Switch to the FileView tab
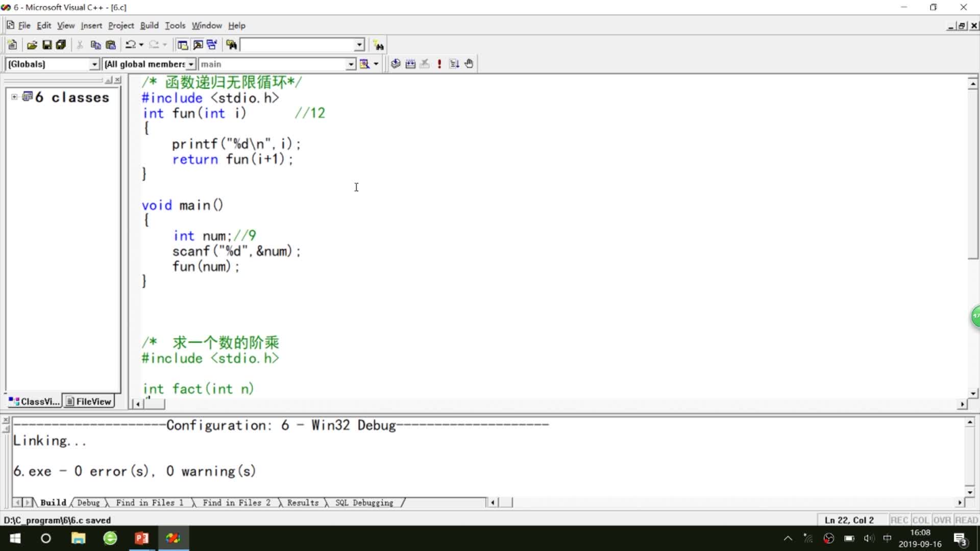 (89, 402)
